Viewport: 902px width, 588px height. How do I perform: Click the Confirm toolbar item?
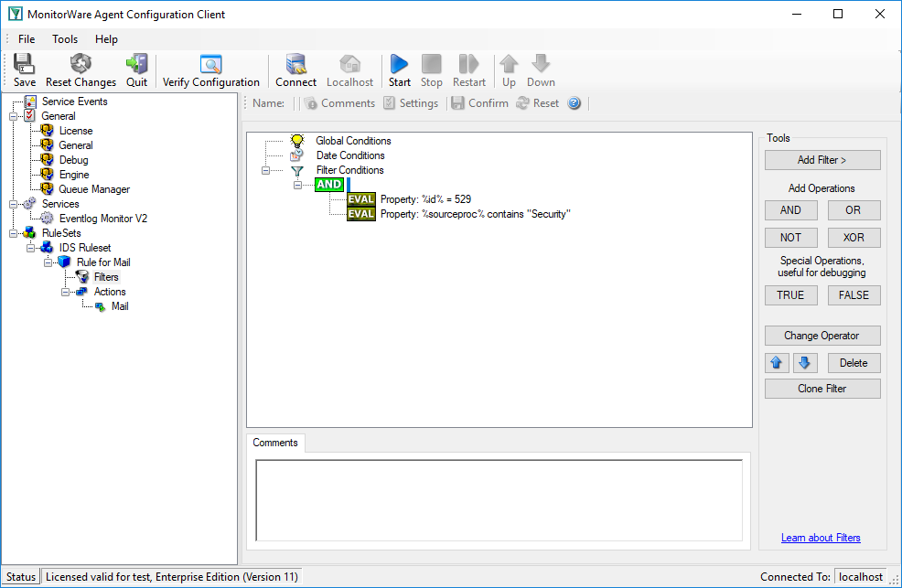pos(480,103)
